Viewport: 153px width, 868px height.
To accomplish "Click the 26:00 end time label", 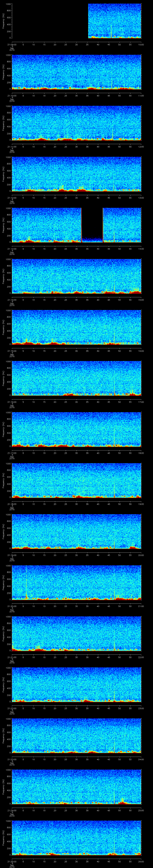I will click(x=141, y=861).
